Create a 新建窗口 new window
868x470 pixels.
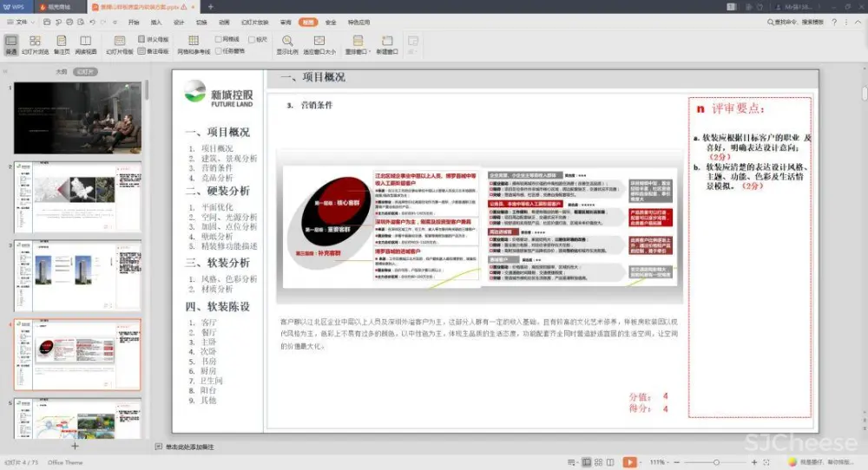pos(387,44)
